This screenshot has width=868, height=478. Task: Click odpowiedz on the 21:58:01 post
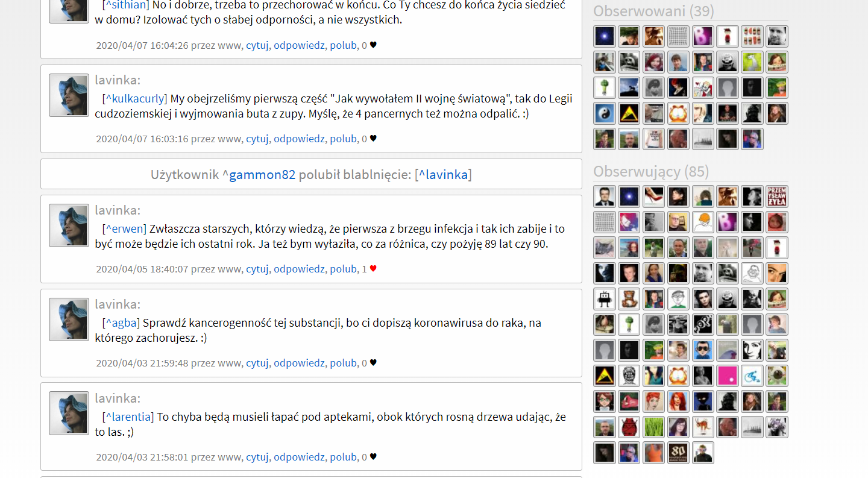pyautogui.click(x=299, y=458)
